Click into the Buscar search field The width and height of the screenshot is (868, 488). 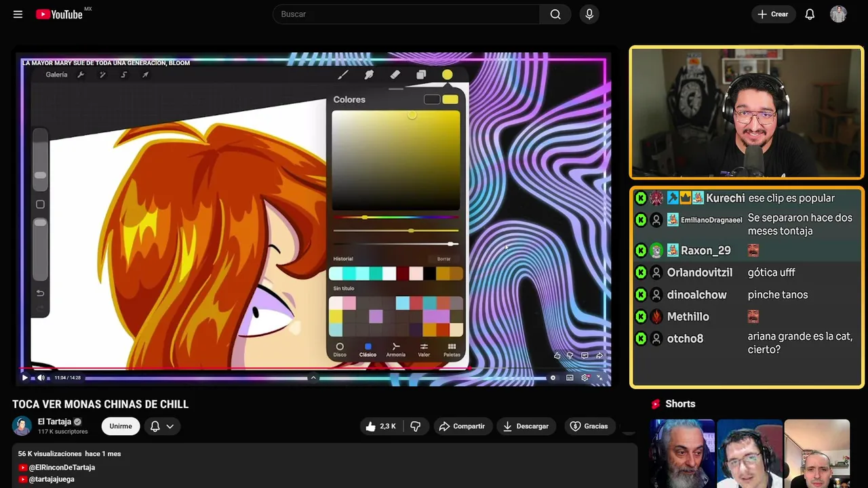(x=407, y=14)
